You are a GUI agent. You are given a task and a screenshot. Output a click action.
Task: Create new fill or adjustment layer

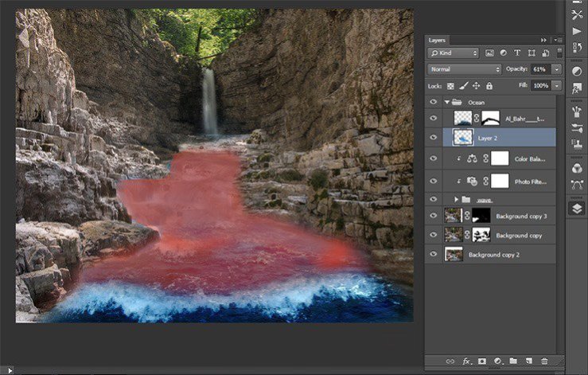tap(497, 361)
